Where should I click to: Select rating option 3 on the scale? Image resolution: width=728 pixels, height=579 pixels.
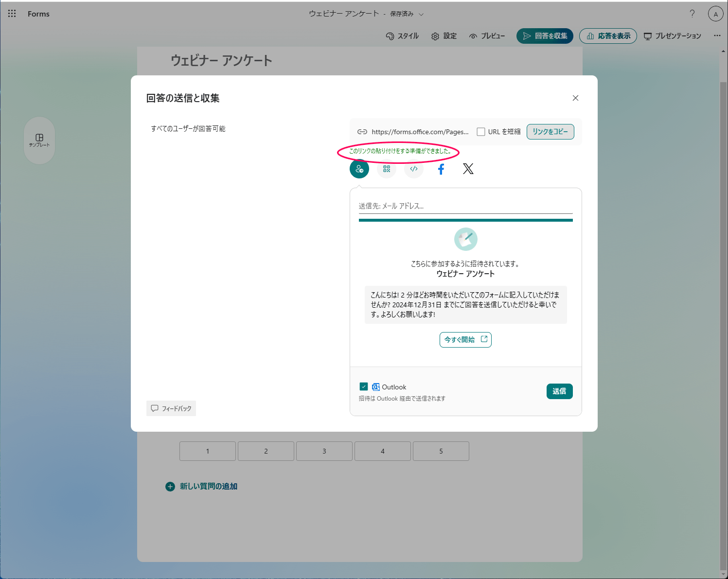324,451
